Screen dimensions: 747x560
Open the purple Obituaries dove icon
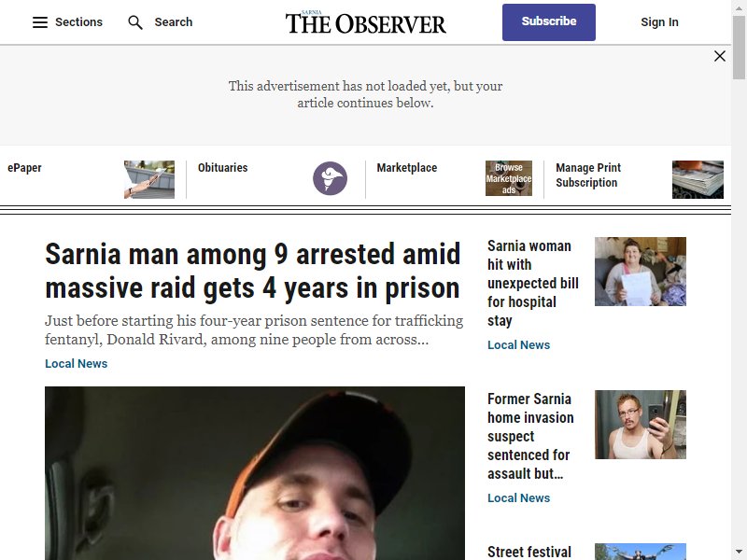tap(330, 178)
